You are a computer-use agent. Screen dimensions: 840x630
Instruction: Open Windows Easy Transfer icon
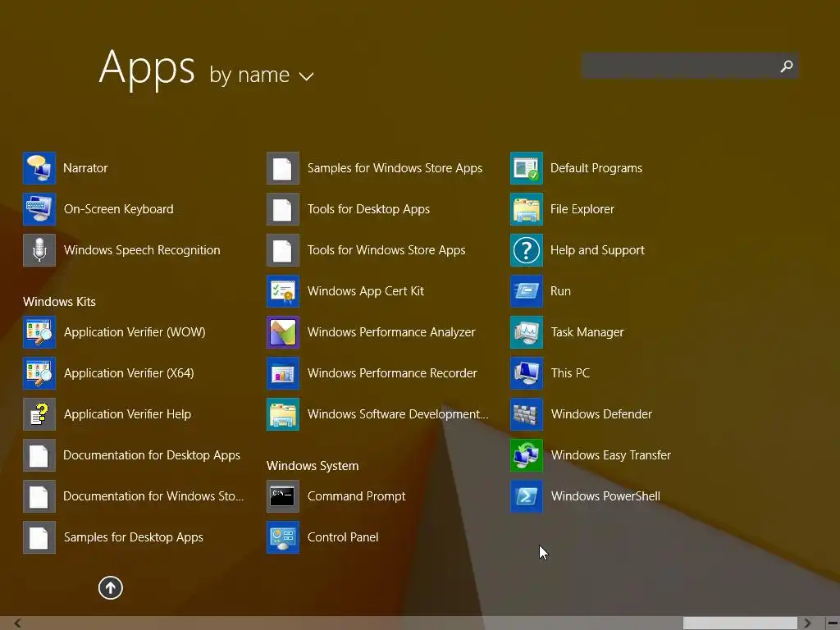point(527,455)
